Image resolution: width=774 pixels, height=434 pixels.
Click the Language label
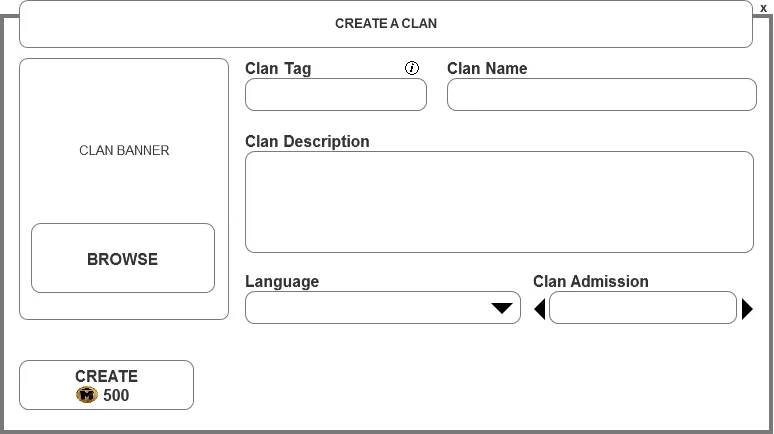tap(282, 282)
